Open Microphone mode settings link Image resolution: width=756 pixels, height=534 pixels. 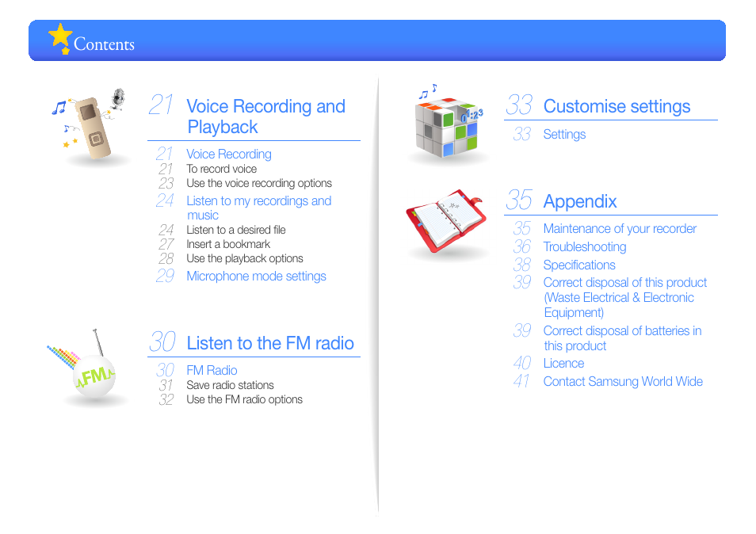[257, 277]
